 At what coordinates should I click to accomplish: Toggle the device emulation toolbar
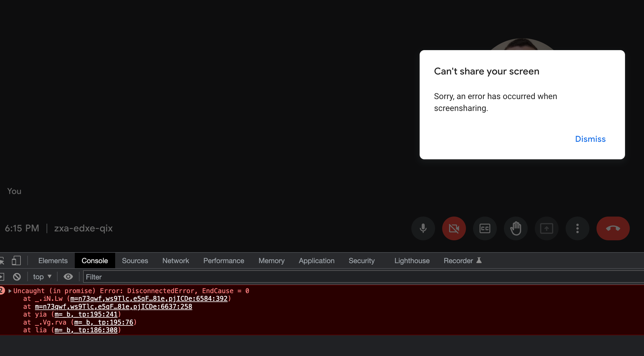tap(16, 260)
